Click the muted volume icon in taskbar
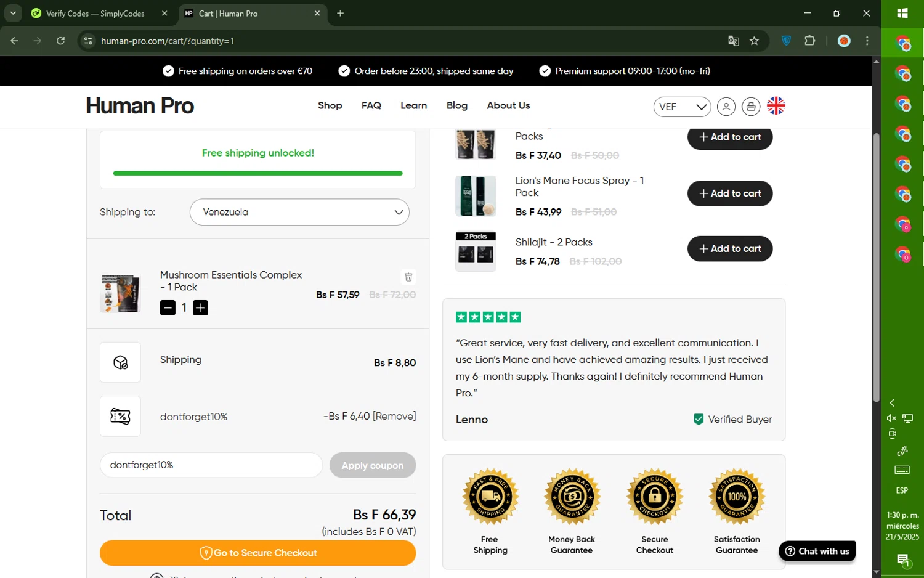 pyautogui.click(x=891, y=418)
